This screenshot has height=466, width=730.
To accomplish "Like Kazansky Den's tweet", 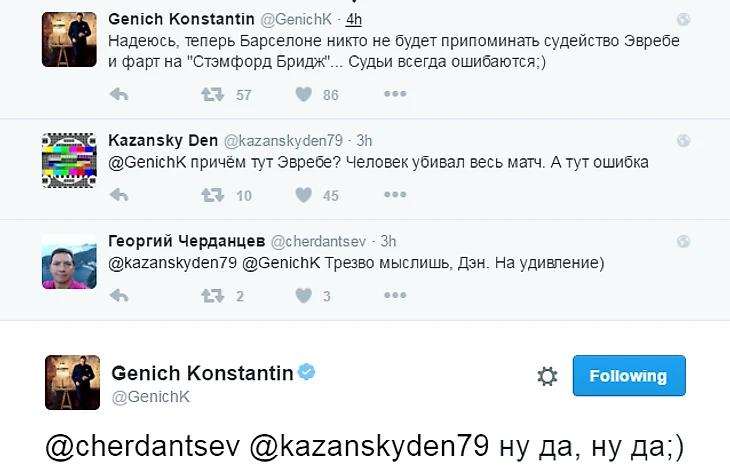I will click(x=304, y=196).
